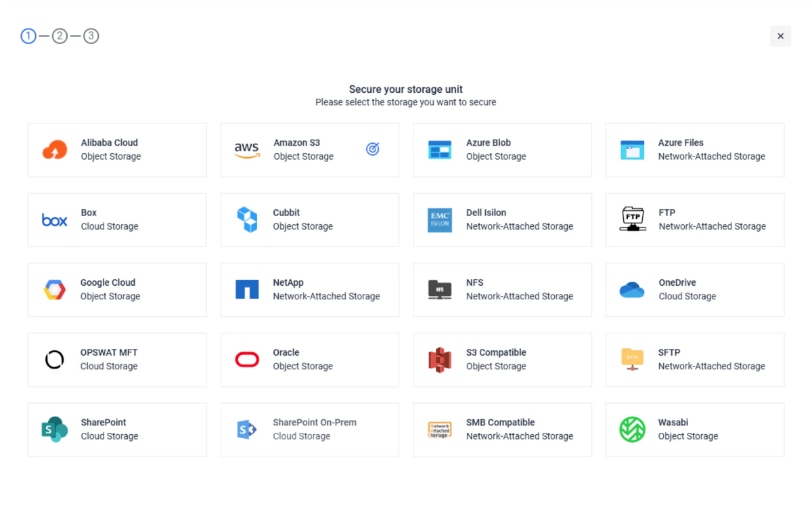
Task: Click the Alibaba Cloud orange cloud icon
Action: (55, 150)
